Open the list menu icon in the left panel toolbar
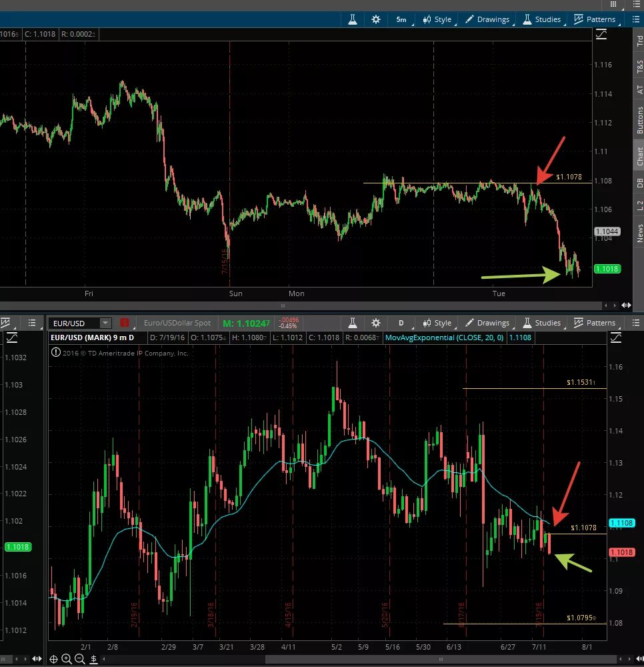This screenshot has height=667, width=644. coord(32,323)
